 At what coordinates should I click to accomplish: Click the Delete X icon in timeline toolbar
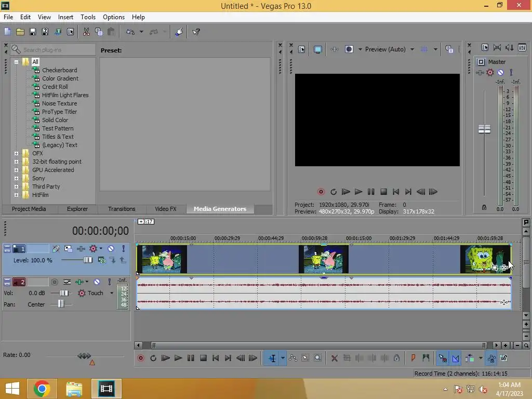[335, 358]
